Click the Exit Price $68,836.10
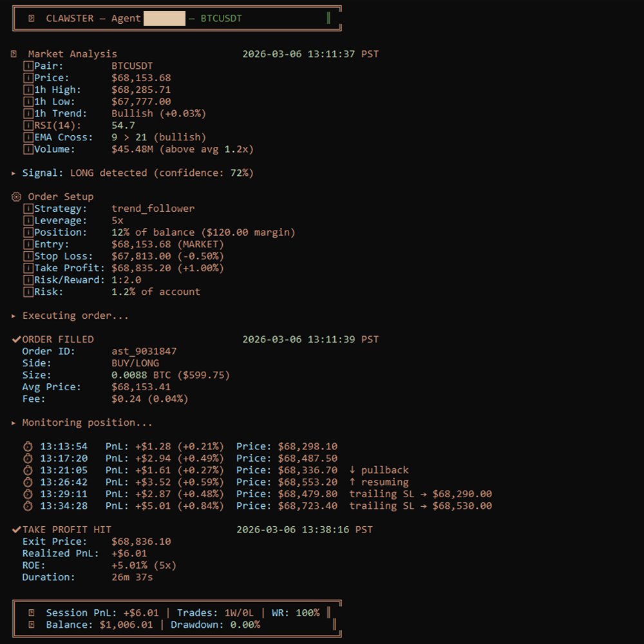 click(x=141, y=542)
